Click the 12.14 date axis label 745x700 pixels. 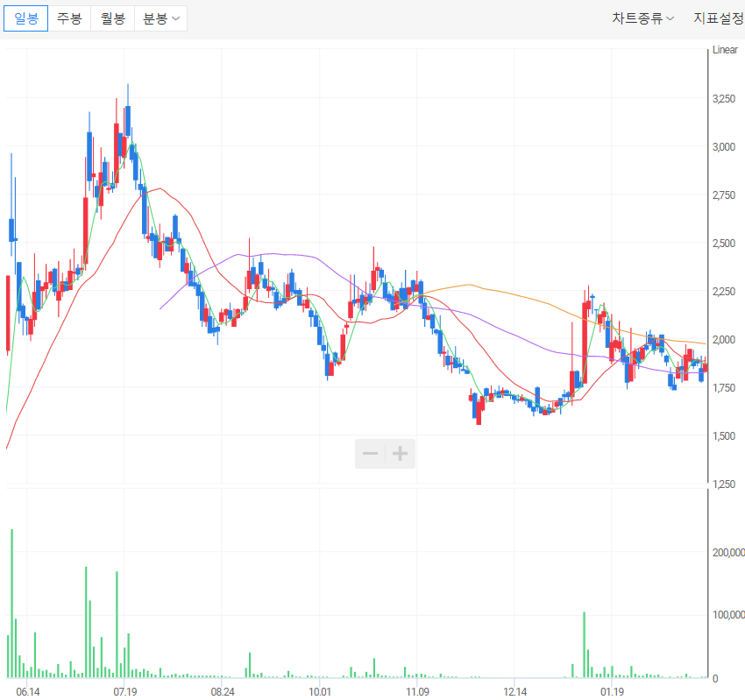515,692
